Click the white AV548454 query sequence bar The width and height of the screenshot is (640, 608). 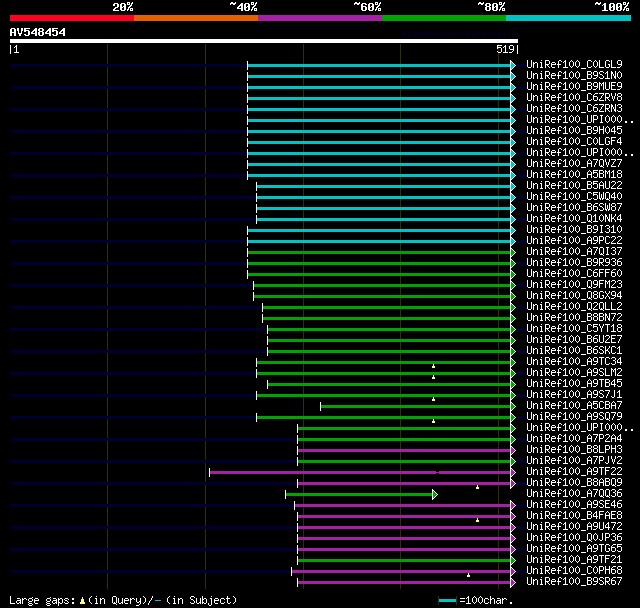coord(264,41)
